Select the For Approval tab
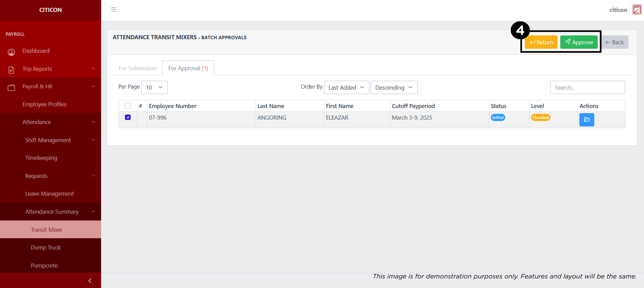 pos(188,68)
